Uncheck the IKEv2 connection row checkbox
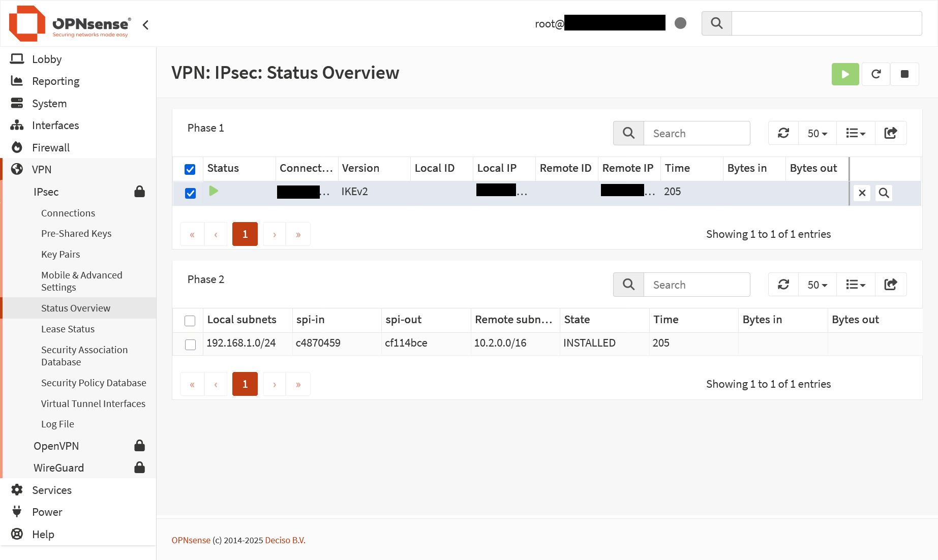The width and height of the screenshot is (938, 560). 190,193
